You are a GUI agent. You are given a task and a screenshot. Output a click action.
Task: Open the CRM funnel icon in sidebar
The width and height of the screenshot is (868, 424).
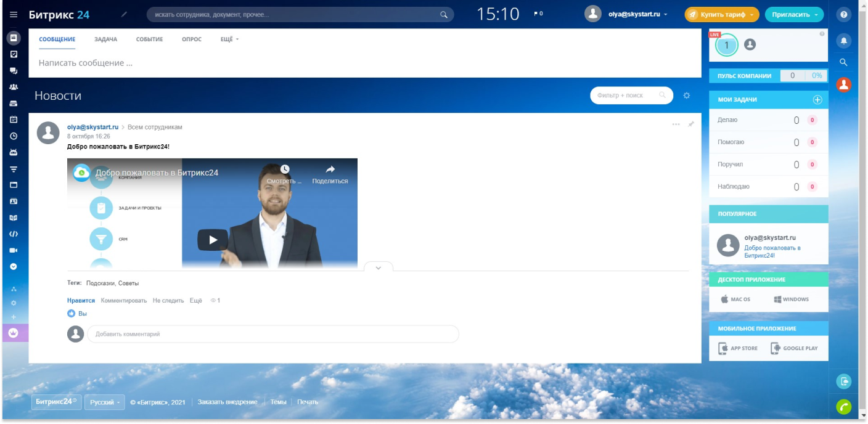[x=14, y=169]
